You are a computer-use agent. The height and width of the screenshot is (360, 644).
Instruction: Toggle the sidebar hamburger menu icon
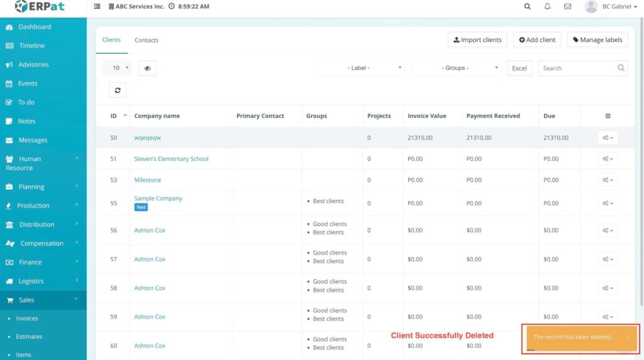pyautogui.click(x=97, y=6)
